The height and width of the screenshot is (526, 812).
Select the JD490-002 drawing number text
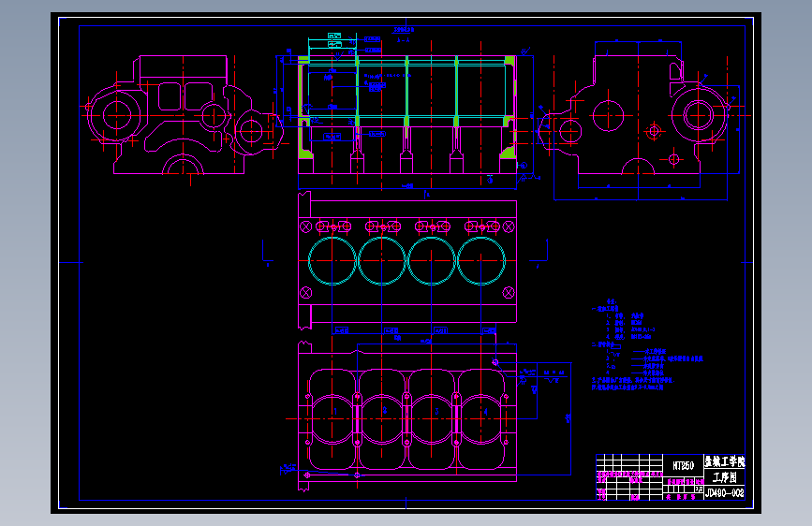(725, 492)
